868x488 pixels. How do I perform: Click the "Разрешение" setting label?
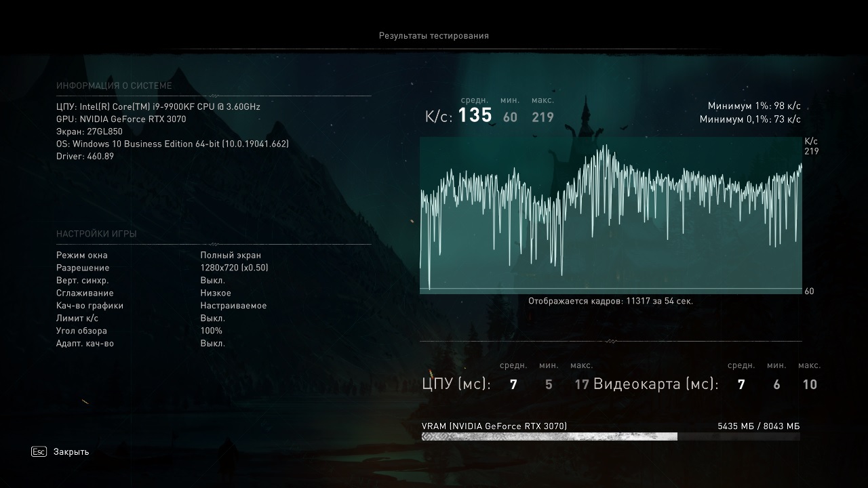[83, 268]
